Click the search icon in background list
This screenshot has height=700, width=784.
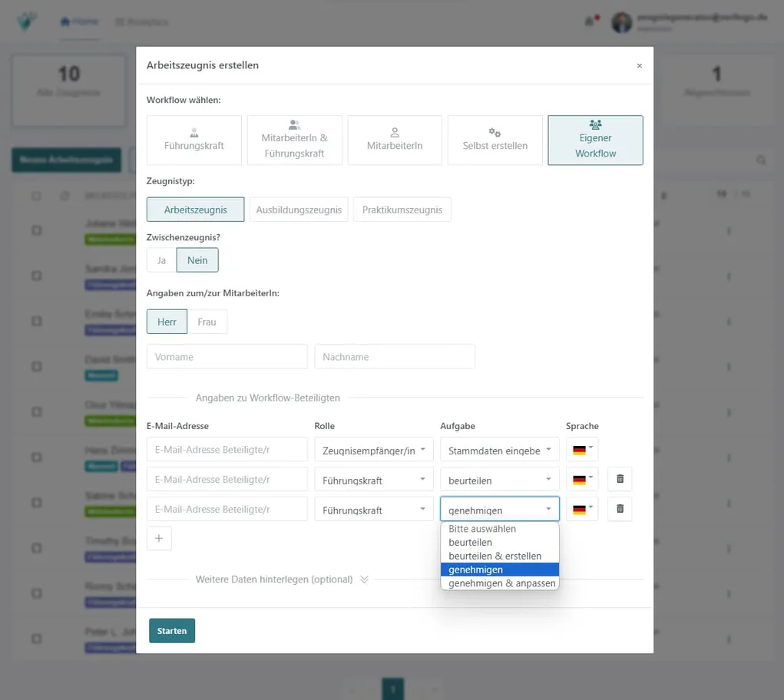point(761,160)
